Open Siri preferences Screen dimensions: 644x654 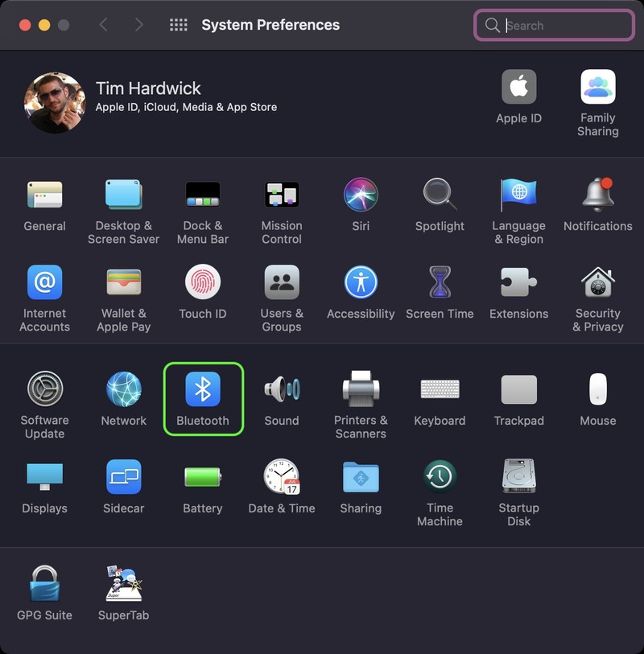pos(361,195)
